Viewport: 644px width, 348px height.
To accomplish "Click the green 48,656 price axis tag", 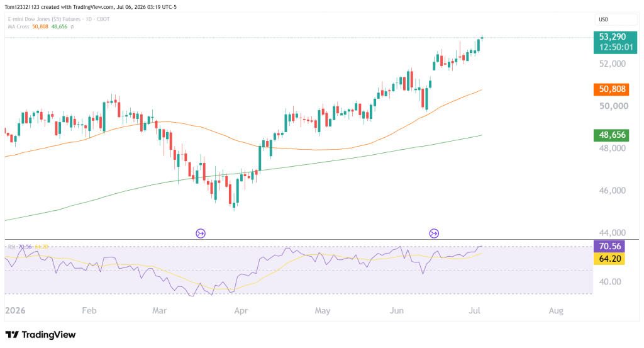I will point(611,135).
